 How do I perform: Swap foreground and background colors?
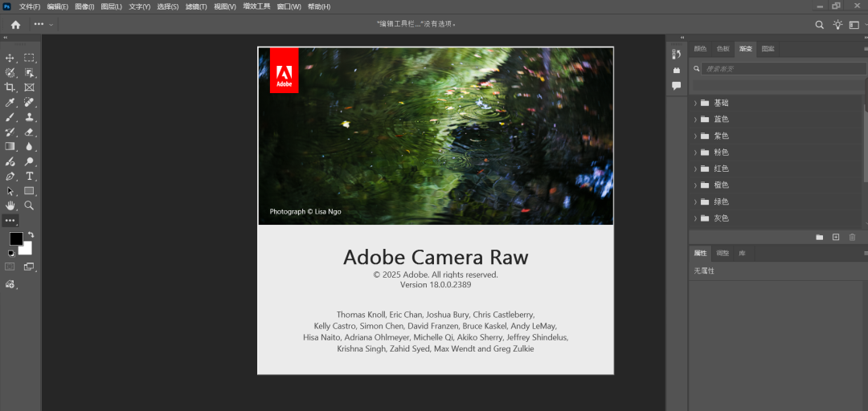pos(31,234)
